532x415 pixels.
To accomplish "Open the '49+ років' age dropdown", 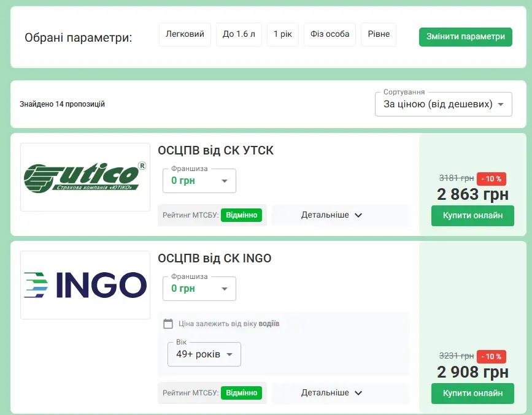I will pos(204,354).
